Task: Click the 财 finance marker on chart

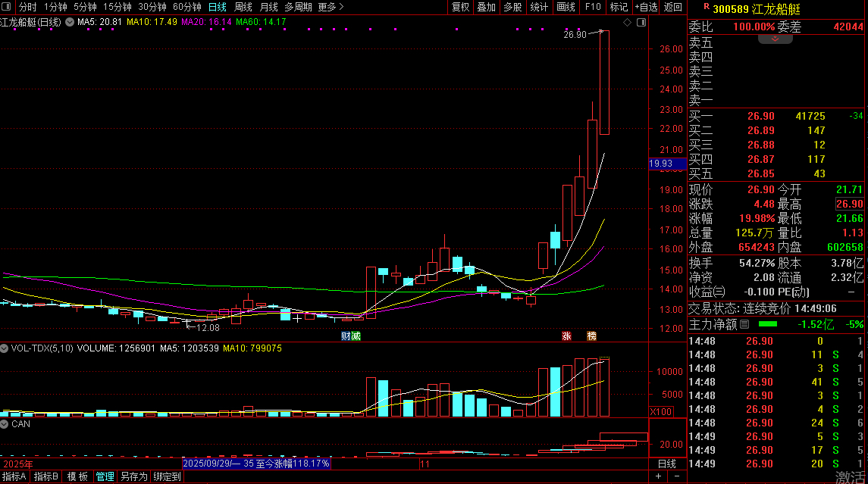Action: (346, 336)
